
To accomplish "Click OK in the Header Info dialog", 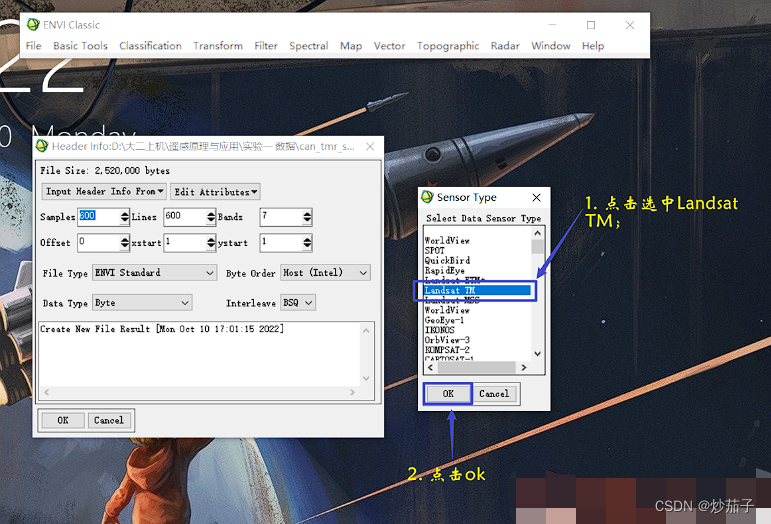I will pyautogui.click(x=63, y=420).
